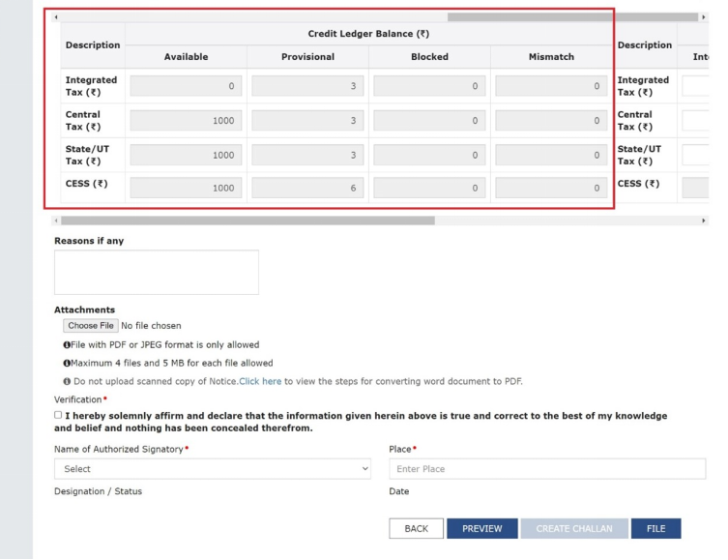Select State/UT Tax Available field
The image size is (728, 560).
coord(186,155)
